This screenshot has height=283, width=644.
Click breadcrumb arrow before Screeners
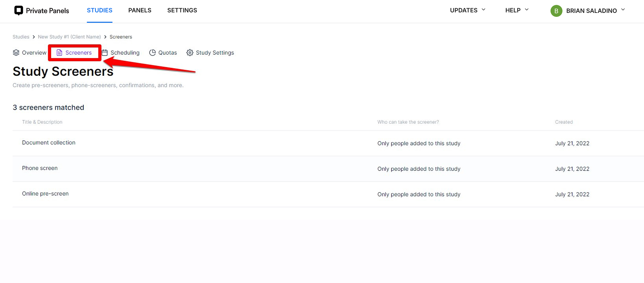105,37
